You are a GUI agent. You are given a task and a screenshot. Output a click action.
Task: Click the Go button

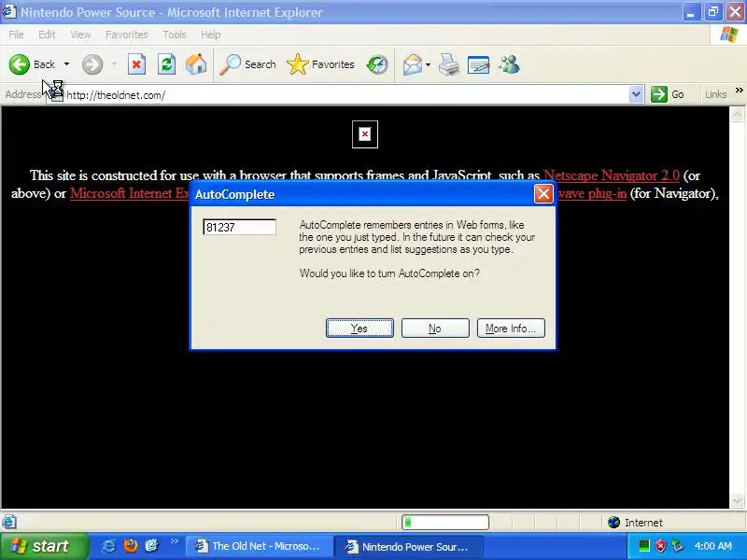point(668,94)
